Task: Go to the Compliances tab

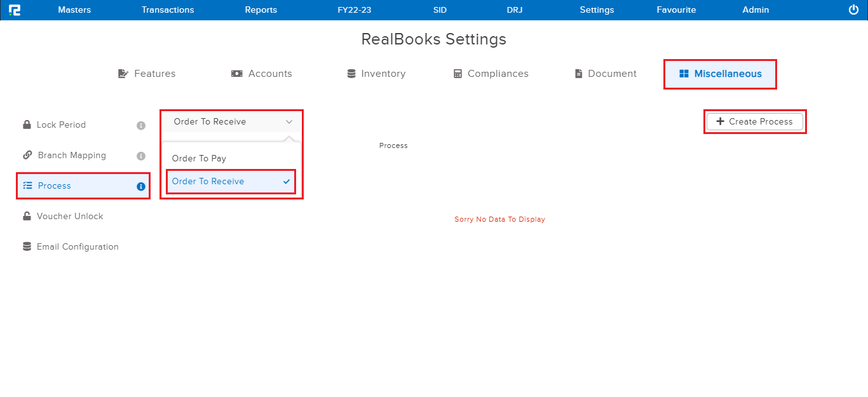Action: (491, 74)
